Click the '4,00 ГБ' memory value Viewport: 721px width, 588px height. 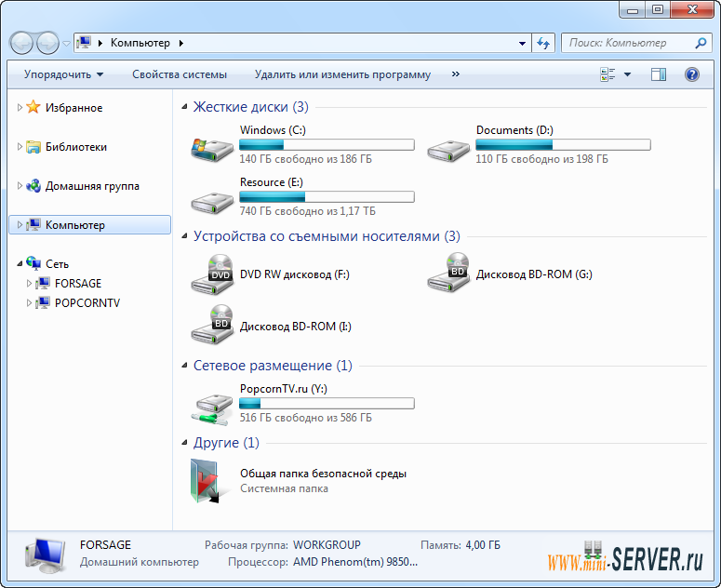pos(483,545)
